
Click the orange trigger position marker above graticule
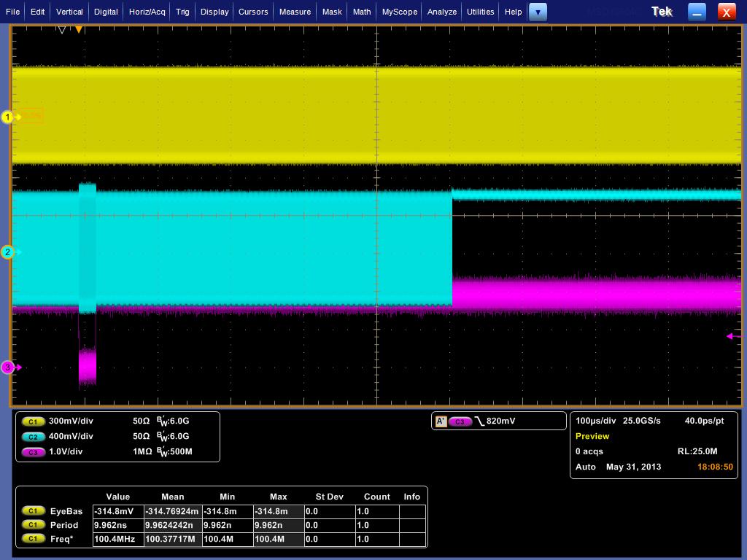click(x=79, y=29)
